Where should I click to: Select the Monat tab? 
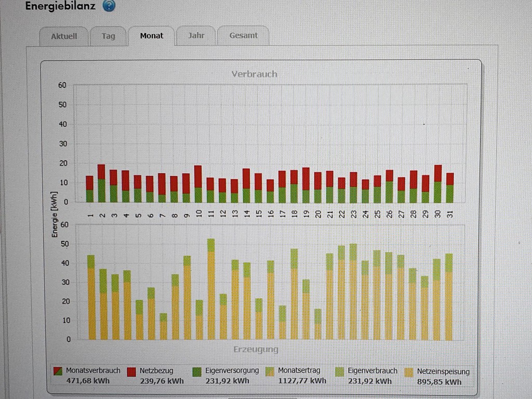151,36
